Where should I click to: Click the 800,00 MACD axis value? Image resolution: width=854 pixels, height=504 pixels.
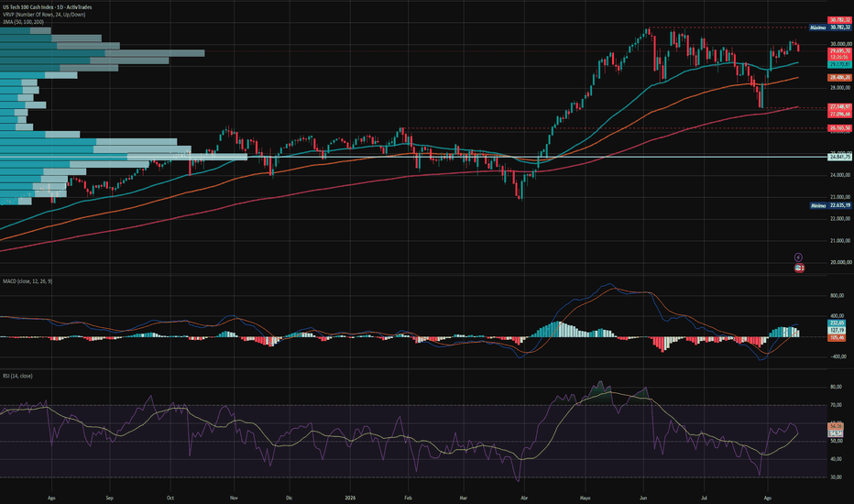pyautogui.click(x=838, y=295)
